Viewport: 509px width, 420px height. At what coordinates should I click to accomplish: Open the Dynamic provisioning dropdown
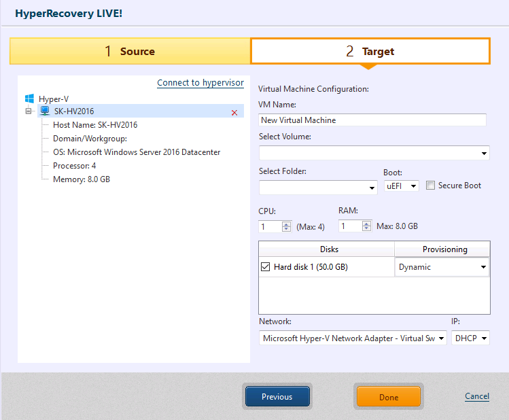pyautogui.click(x=442, y=267)
